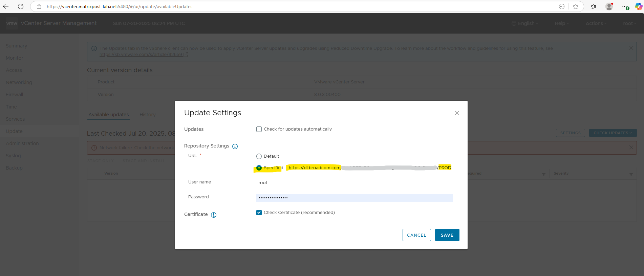
Task: Open the root user menu
Action: pos(629,23)
